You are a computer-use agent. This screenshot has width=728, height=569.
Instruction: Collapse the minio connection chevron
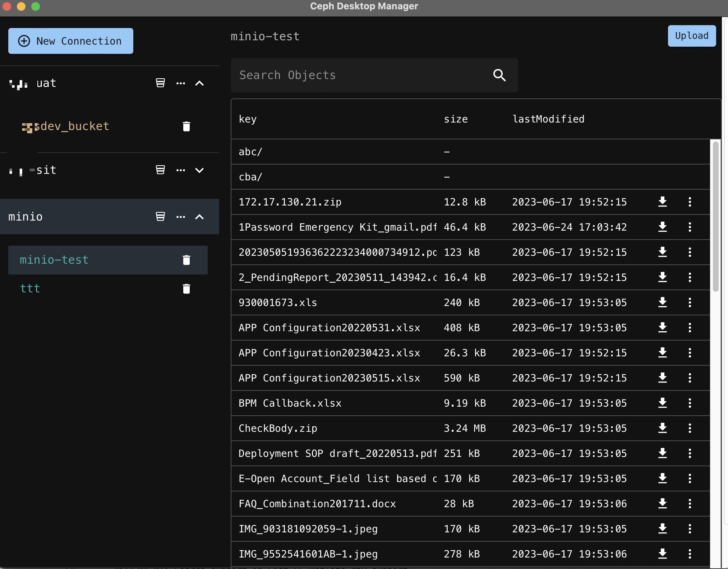coord(199,217)
